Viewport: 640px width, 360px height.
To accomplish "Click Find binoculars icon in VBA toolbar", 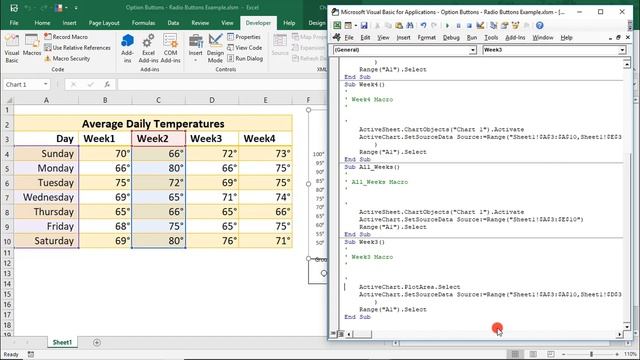I will 410,25.
